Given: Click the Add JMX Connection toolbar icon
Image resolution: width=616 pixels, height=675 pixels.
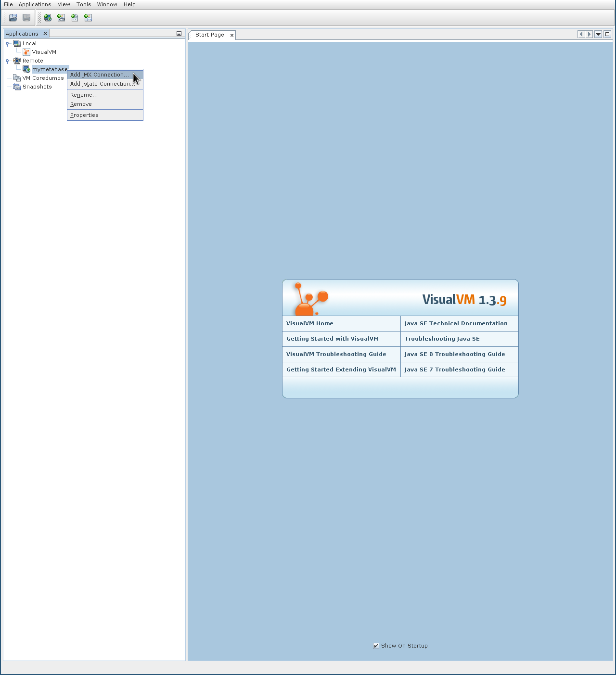Looking at the screenshot, I should point(61,18).
